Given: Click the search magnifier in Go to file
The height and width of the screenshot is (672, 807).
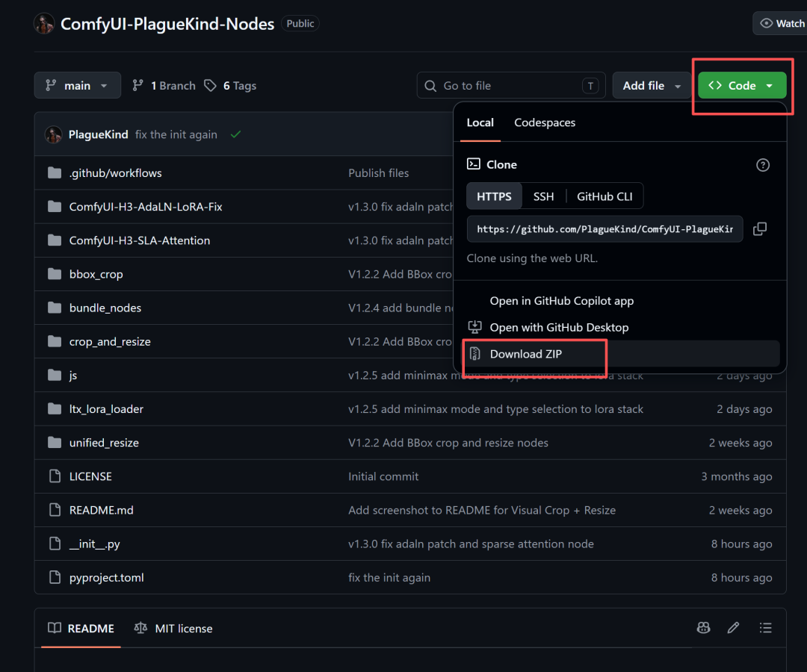Looking at the screenshot, I should tap(430, 86).
